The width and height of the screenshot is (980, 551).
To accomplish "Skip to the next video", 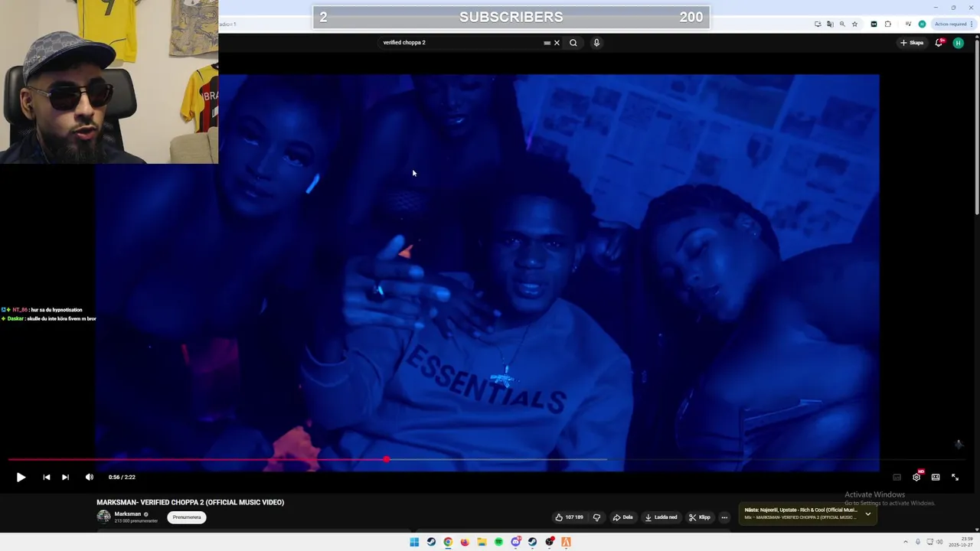I will coord(65,477).
